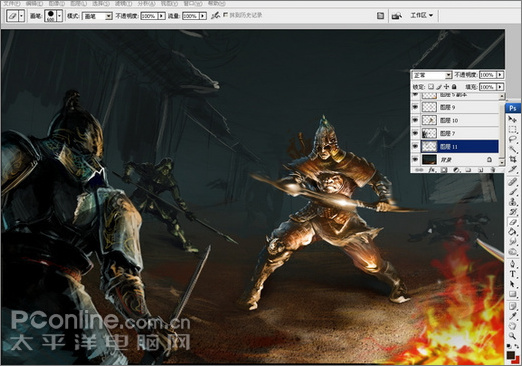
Task: Click the airbrush icon in options bar
Action: coord(215,15)
